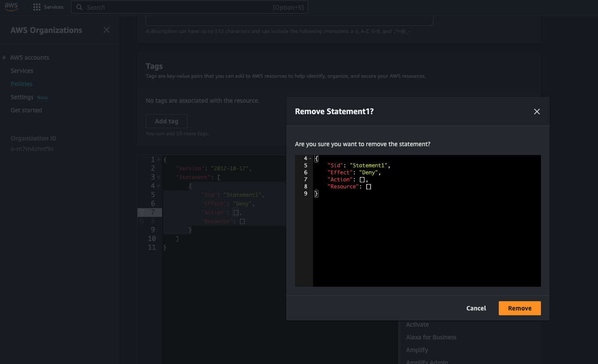Expand the AWS accounts sidebar section
Viewport: 598px width, 364px height.
[x=4, y=58]
